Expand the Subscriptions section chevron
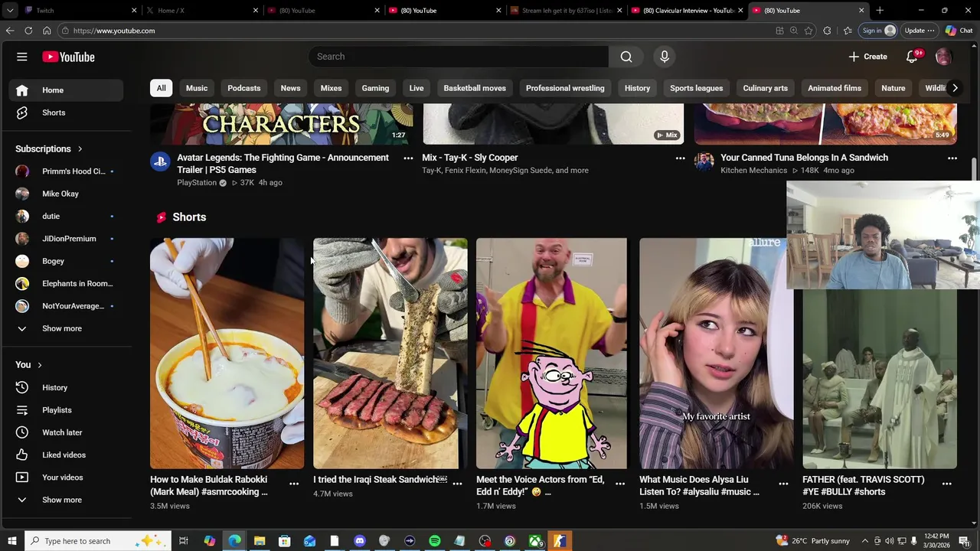The image size is (980, 551). point(80,149)
